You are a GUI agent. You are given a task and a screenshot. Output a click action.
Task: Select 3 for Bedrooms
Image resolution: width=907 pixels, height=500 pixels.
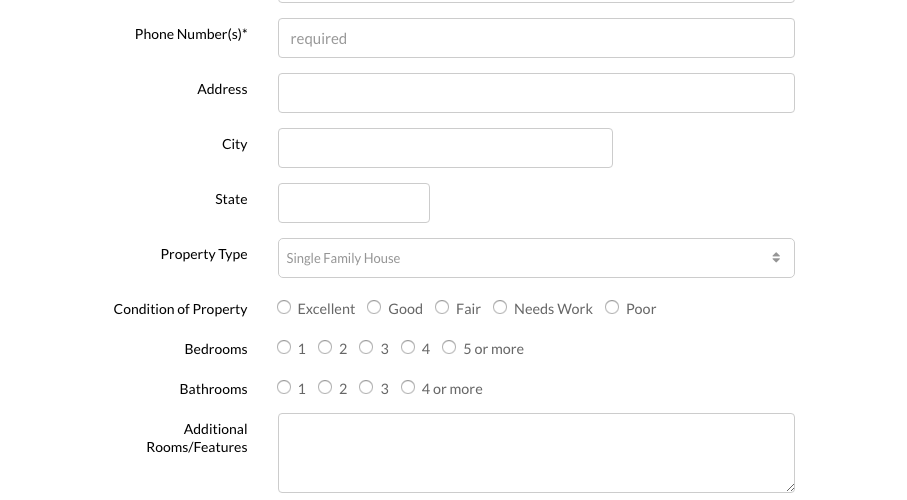(x=366, y=348)
